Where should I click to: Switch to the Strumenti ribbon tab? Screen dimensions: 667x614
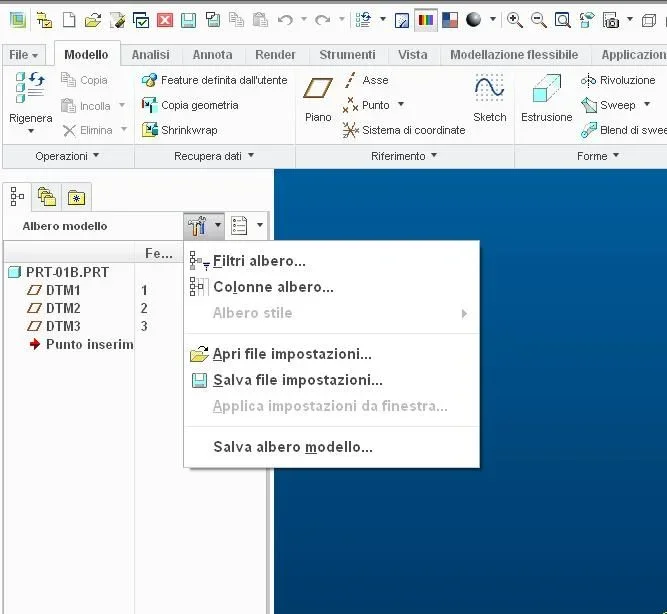tap(347, 55)
